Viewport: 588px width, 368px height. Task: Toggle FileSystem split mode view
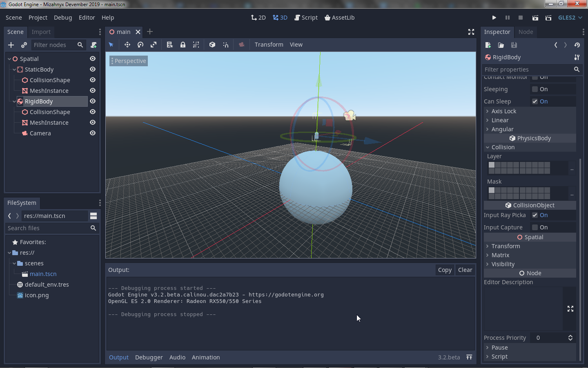pyautogui.click(x=94, y=216)
